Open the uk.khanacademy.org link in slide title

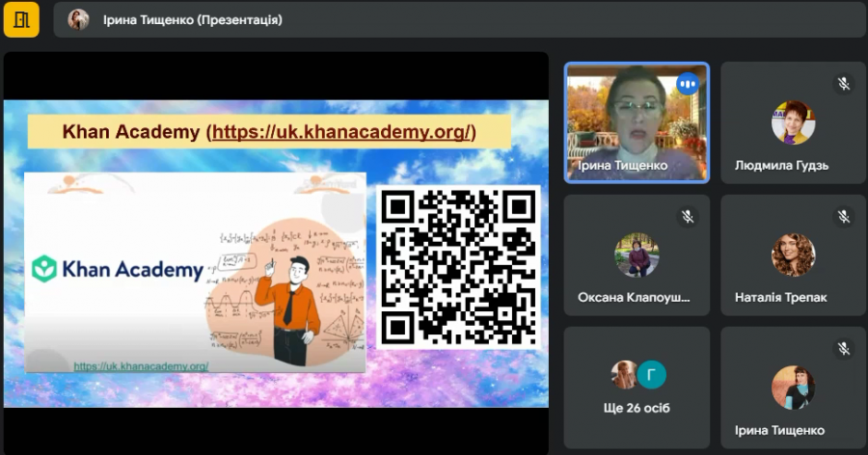point(341,132)
